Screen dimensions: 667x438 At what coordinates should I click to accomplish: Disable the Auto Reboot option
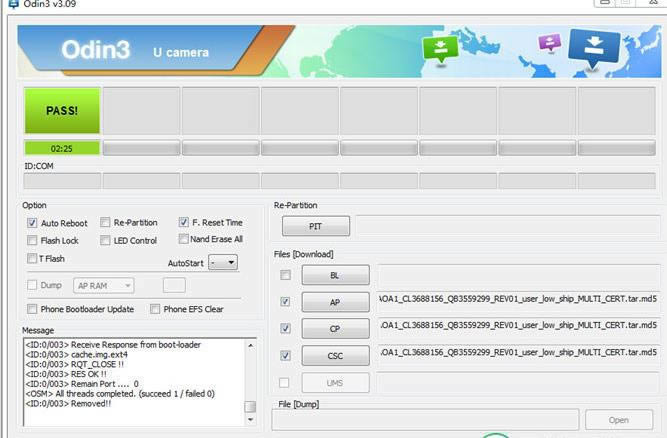pos(33,223)
